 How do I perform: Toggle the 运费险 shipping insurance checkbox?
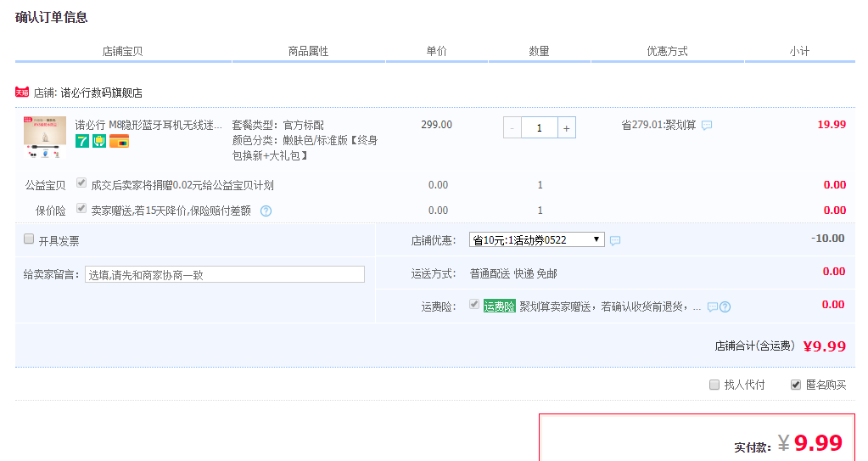pos(473,304)
